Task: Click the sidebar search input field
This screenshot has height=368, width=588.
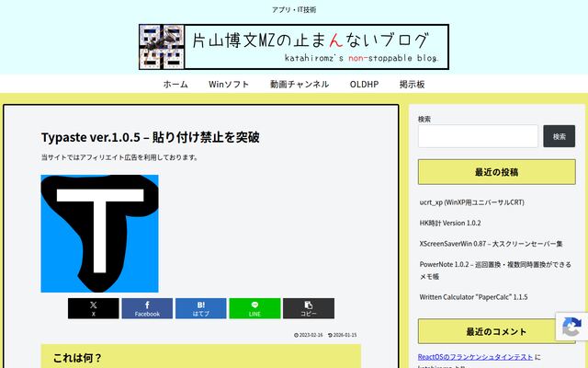Action: coord(478,136)
